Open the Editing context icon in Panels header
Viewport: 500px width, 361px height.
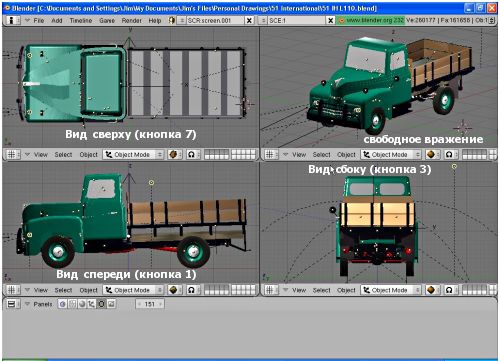101,304
